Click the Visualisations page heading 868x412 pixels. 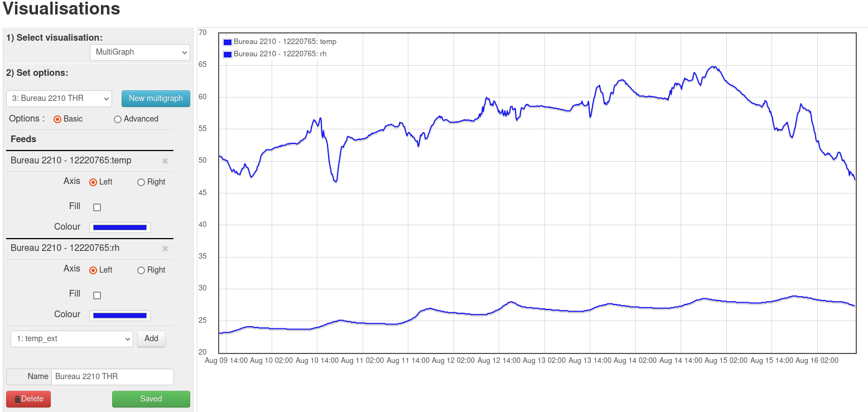pyautogui.click(x=61, y=8)
